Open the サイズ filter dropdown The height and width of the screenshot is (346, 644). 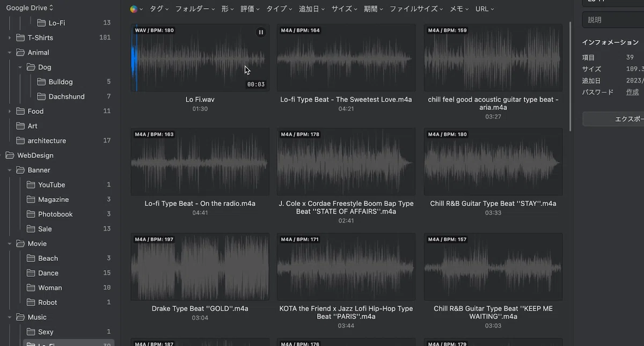[345, 9]
